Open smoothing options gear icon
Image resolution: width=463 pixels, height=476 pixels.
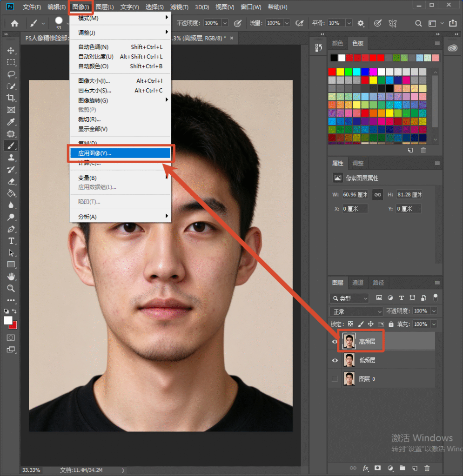click(x=361, y=23)
